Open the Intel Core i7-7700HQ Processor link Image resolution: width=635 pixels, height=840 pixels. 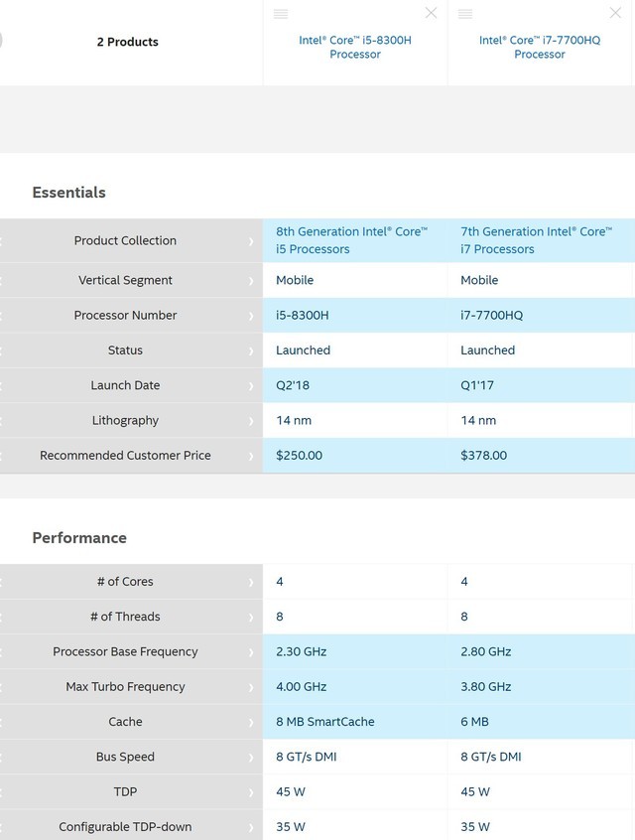pos(540,48)
